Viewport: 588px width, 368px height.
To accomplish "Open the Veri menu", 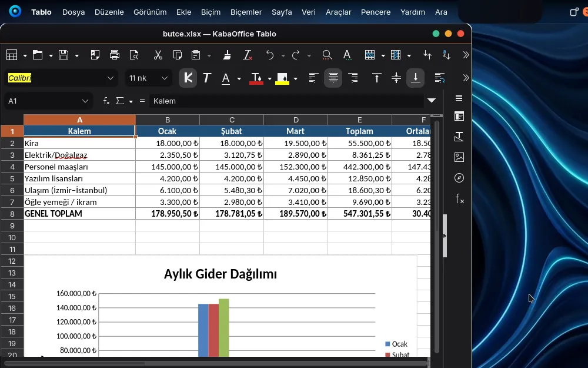I will pos(309,12).
